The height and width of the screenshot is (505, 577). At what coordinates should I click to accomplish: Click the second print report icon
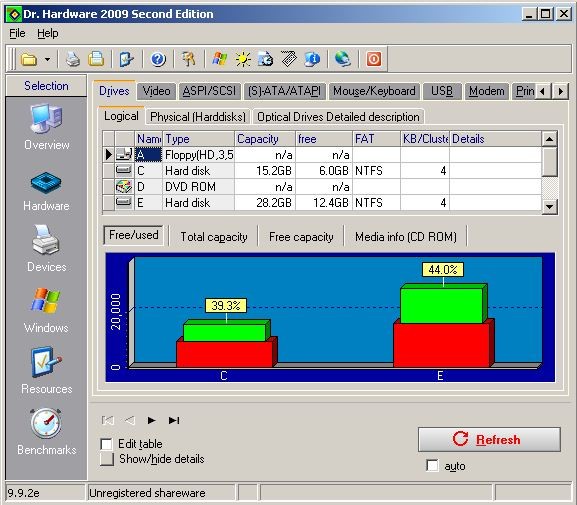[x=96, y=59]
